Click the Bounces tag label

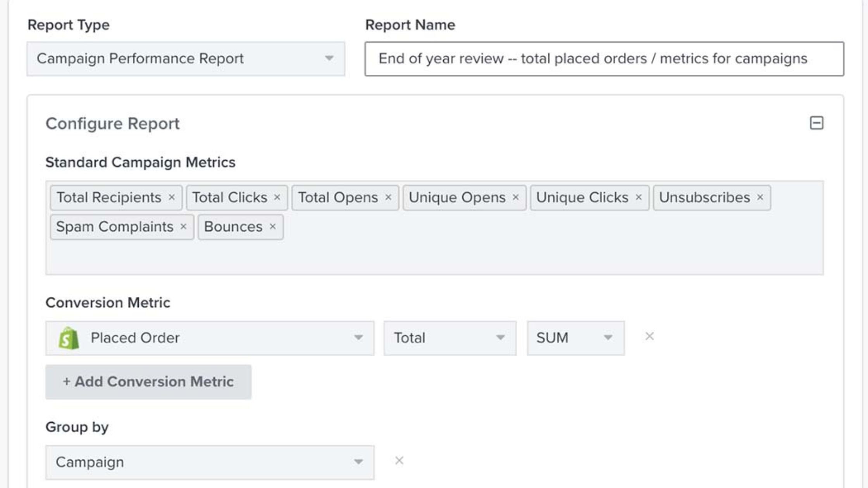tap(233, 227)
